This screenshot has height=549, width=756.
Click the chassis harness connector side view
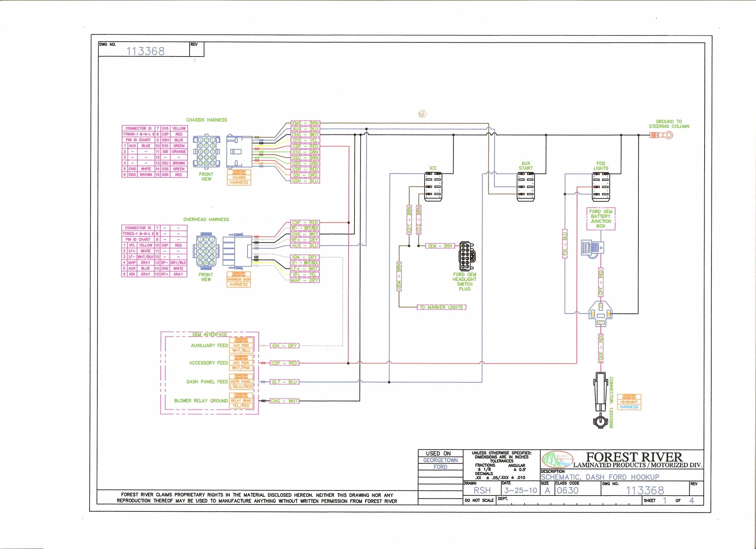click(239, 151)
